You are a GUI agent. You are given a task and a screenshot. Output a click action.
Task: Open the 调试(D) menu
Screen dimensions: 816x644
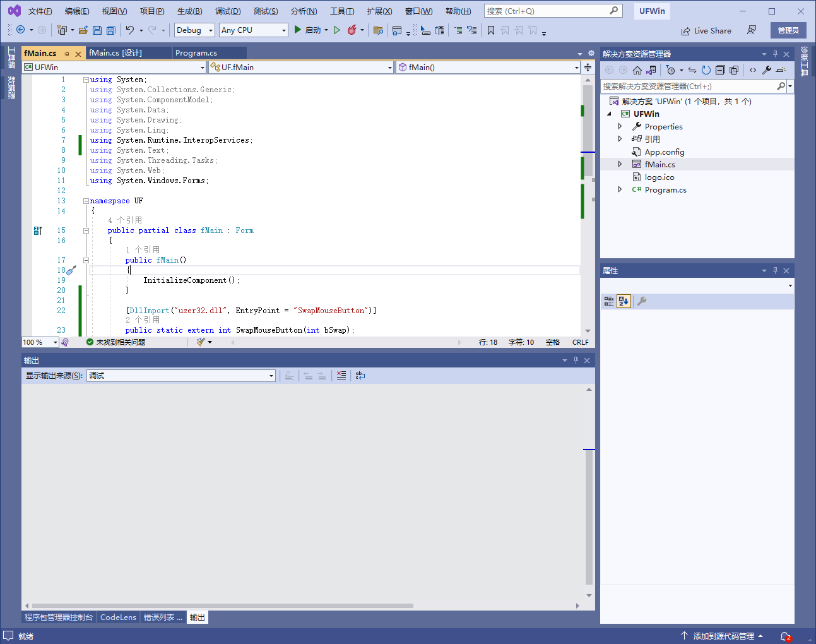(x=228, y=11)
